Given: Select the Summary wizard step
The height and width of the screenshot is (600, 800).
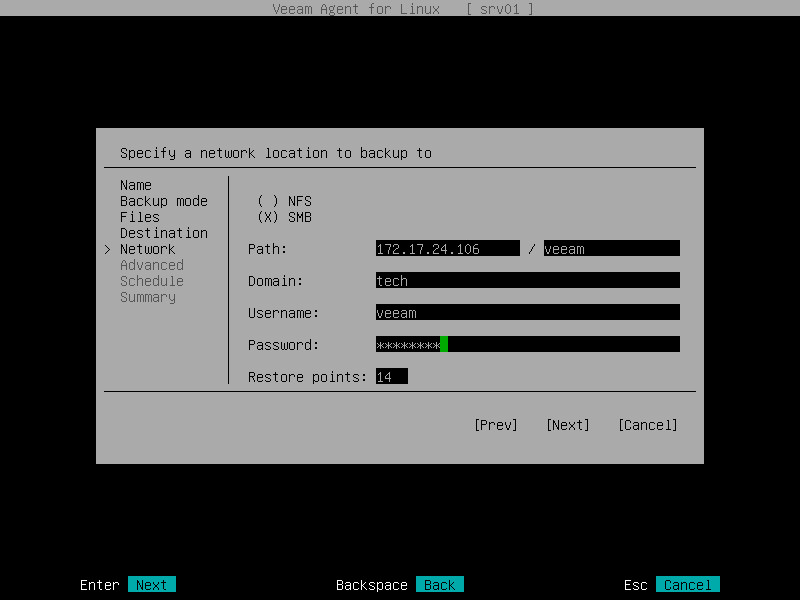Looking at the screenshot, I should [x=148, y=297].
